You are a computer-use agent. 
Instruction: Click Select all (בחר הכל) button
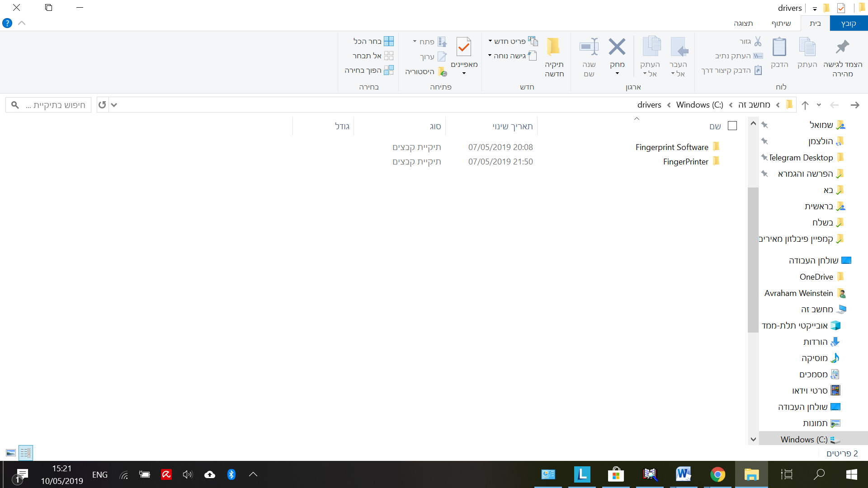point(373,41)
